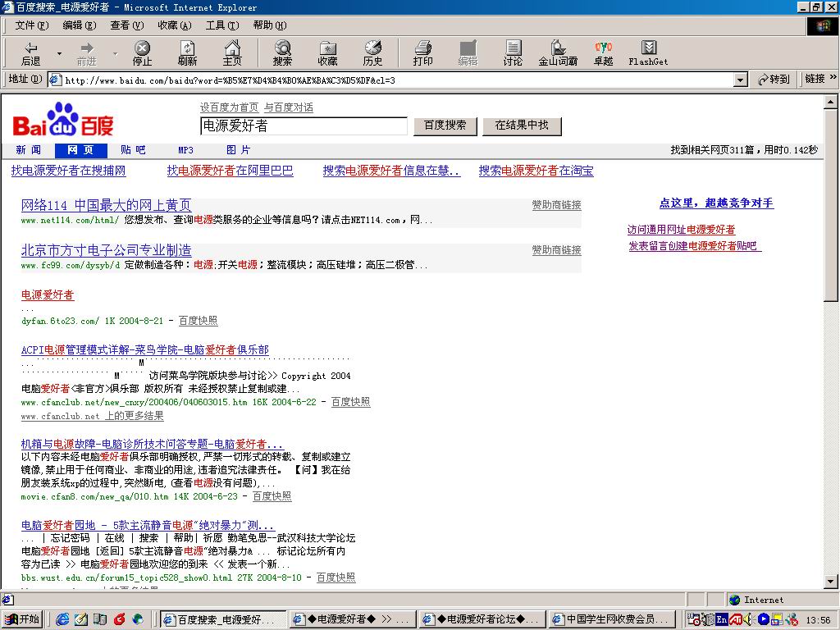
Task: Click the Discuss (讨论) toolbar icon
Action: [513, 53]
